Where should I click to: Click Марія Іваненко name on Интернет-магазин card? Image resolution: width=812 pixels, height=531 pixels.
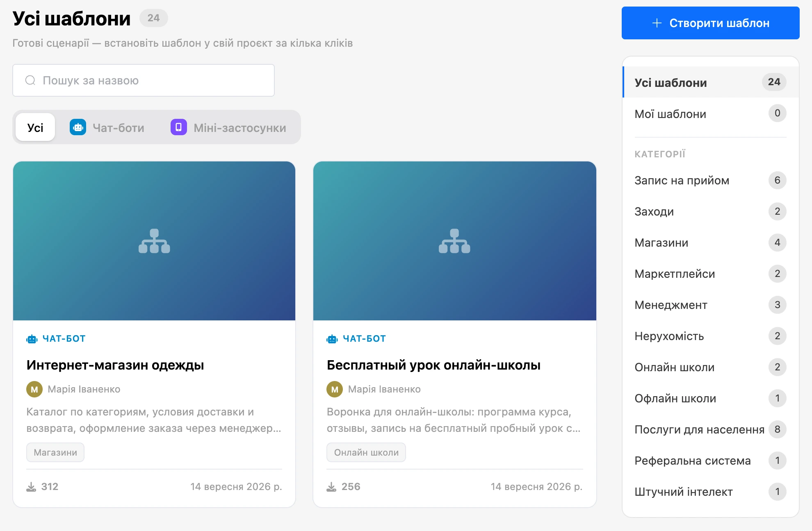tap(84, 389)
